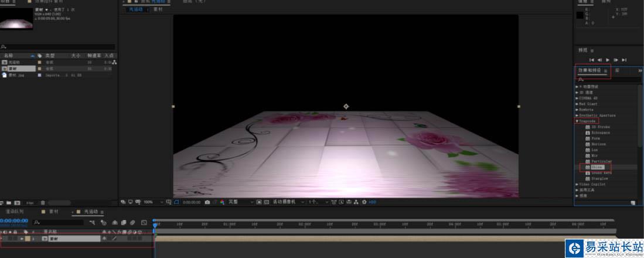Click the effects and presets search field
The image size is (644, 258).
pyautogui.click(x=609, y=80)
